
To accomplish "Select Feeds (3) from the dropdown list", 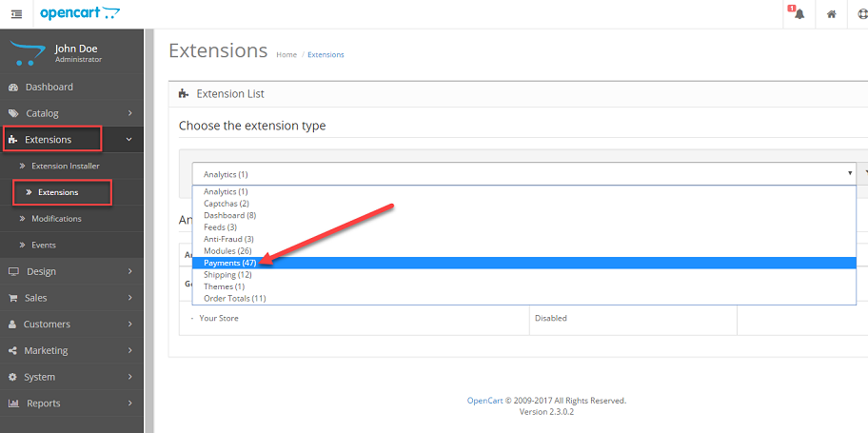I will point(523,227).
